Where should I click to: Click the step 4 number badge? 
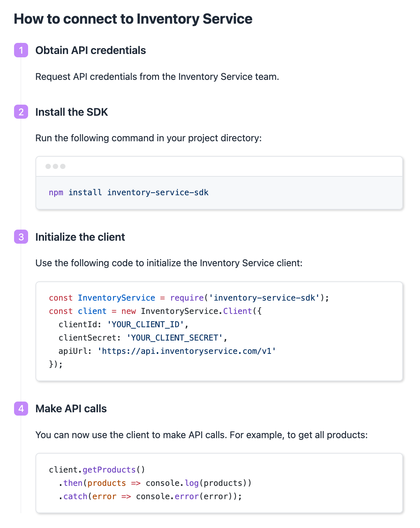(x=21, y=409)
